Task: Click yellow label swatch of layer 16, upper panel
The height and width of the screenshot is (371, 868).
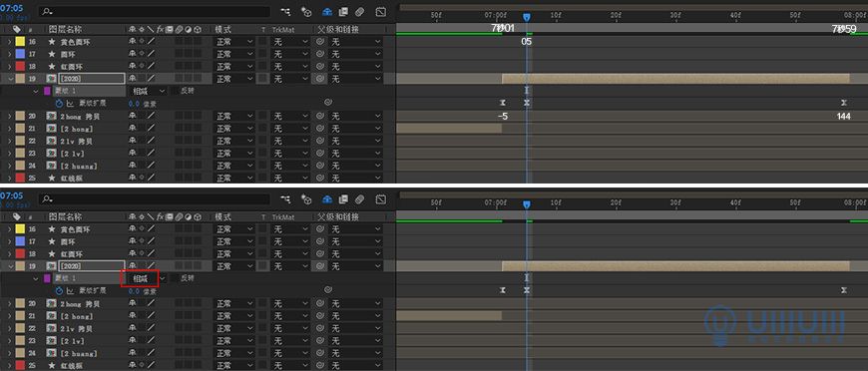Action: (20, 42)
